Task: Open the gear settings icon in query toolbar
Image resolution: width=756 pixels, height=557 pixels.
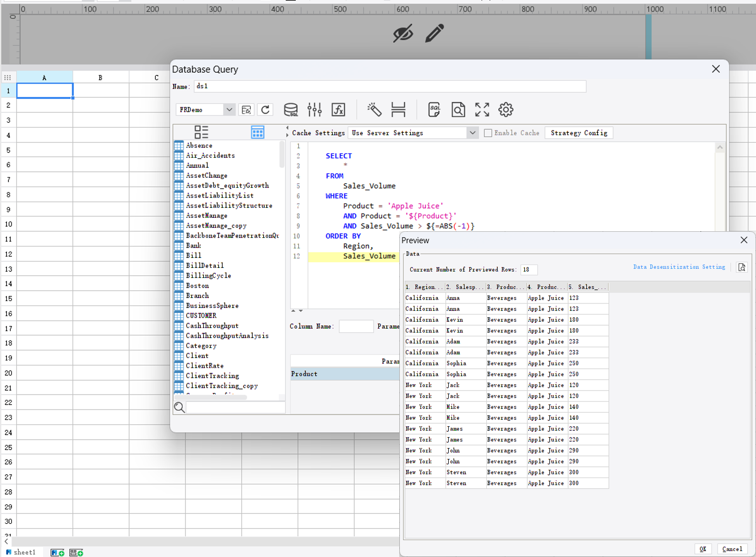Action: 506,109
